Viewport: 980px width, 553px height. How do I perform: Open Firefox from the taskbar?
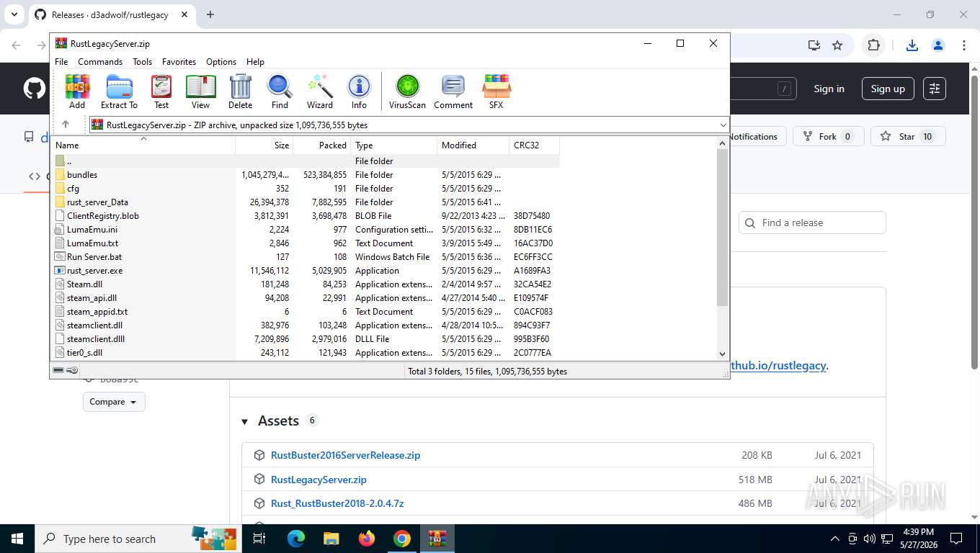pyautogui.click(x=367, y=539)
